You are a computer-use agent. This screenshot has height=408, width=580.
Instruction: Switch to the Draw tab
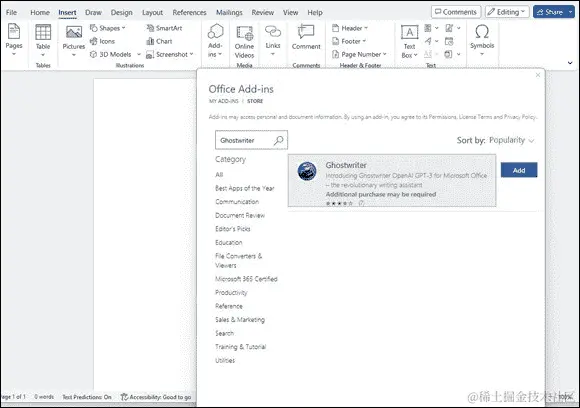tap(93, 12)
